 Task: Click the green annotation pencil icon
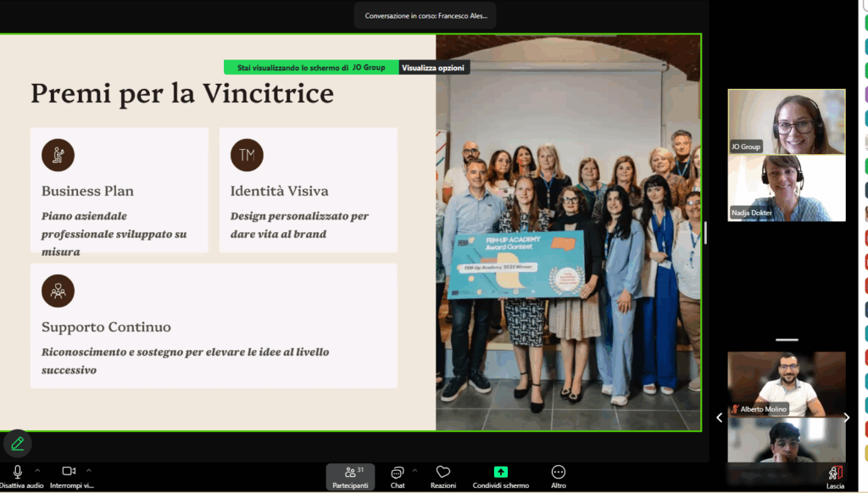(18, 444)
